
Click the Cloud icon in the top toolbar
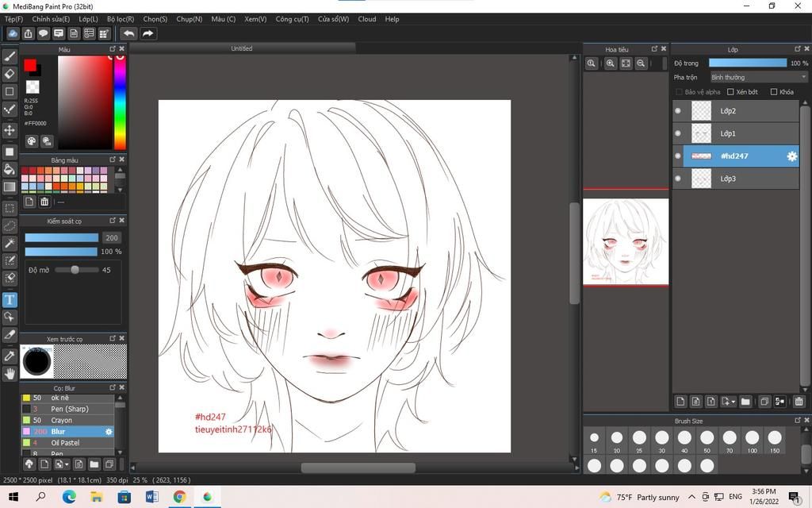pos(13,33)
